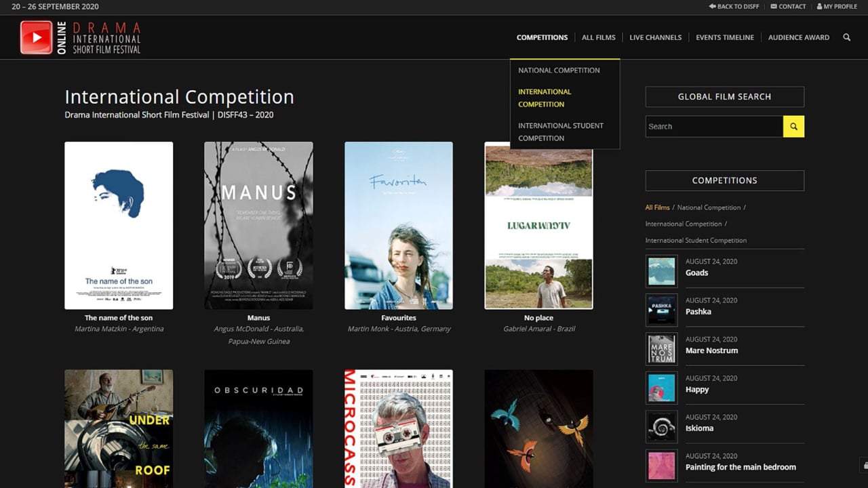Image resolution: width=868 pixels, height=488 pixels.
Task: Click the Drama Online festival logo
Action: tap(80, 37)
